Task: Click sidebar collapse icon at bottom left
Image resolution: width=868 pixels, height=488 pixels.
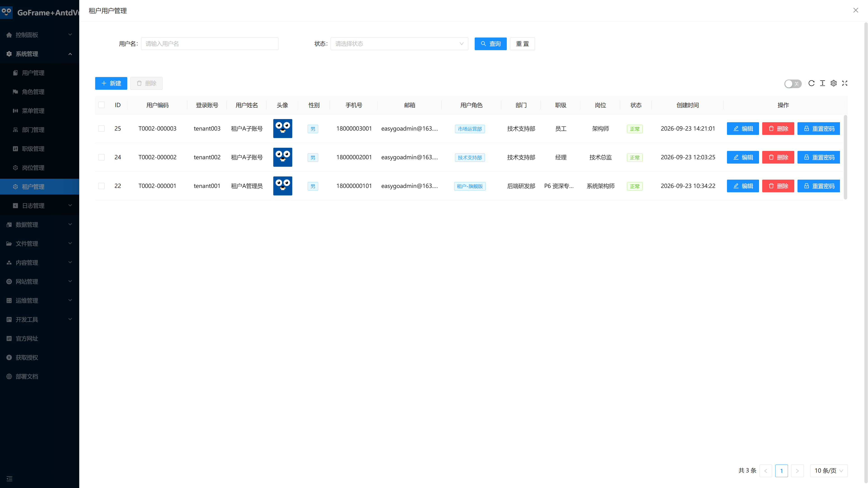Action: click(9, 479)
